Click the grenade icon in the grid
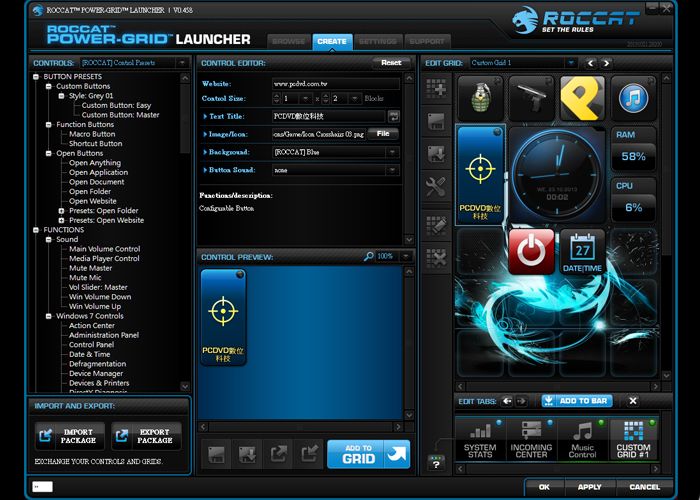This screenshot has width=700, height=500. click(482, 98)
